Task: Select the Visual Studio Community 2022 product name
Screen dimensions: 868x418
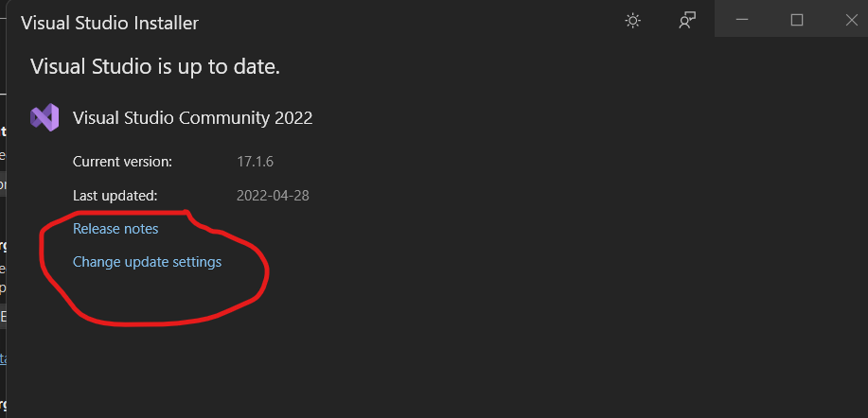Action: (192, 118)
